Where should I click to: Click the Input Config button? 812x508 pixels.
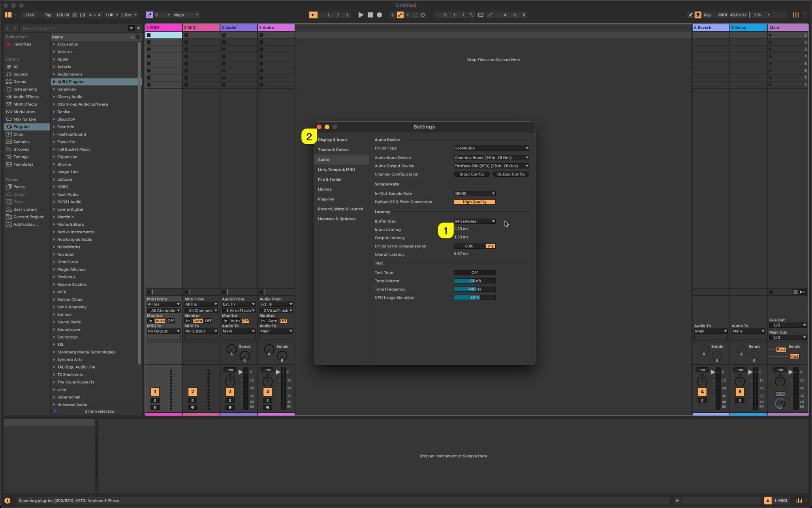[x=472, y=174]
